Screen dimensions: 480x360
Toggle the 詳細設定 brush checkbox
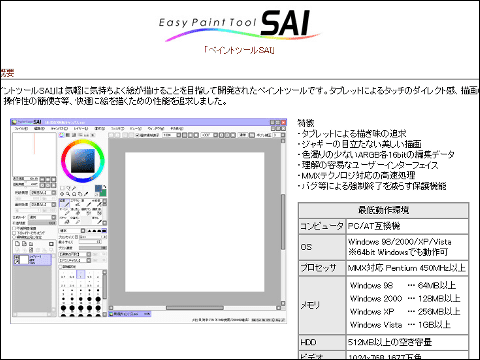coord(60,267)
